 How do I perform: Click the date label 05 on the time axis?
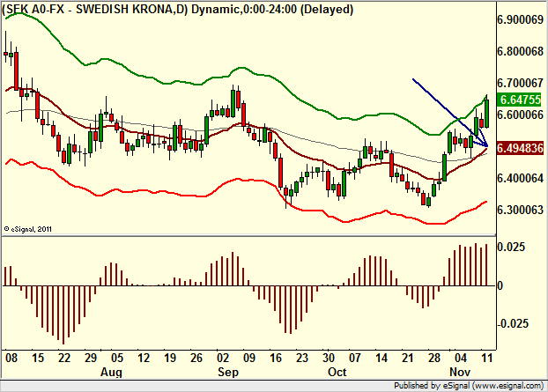click(x=117, y=359)
